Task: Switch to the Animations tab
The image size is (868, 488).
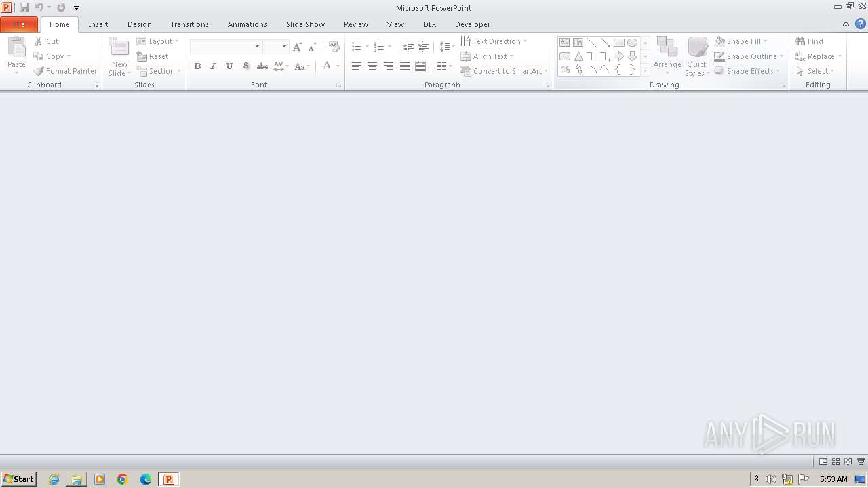Action: click(248, 24)
